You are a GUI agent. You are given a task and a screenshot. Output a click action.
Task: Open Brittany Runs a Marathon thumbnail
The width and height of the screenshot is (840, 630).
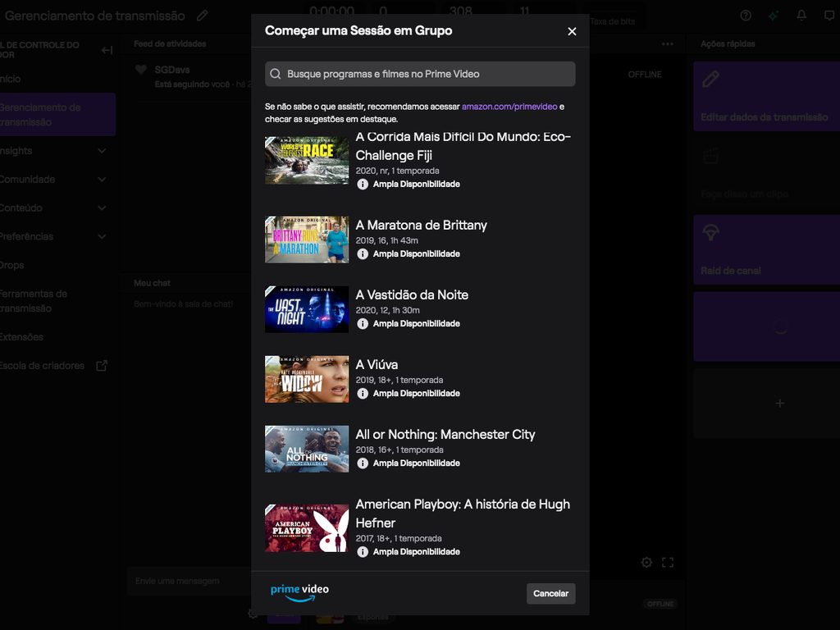[x=307, y=240]
